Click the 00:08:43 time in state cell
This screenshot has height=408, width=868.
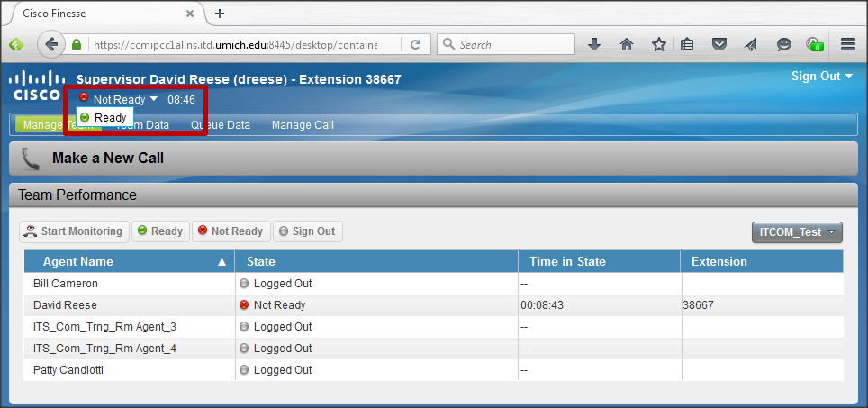(x=542, y=305)
